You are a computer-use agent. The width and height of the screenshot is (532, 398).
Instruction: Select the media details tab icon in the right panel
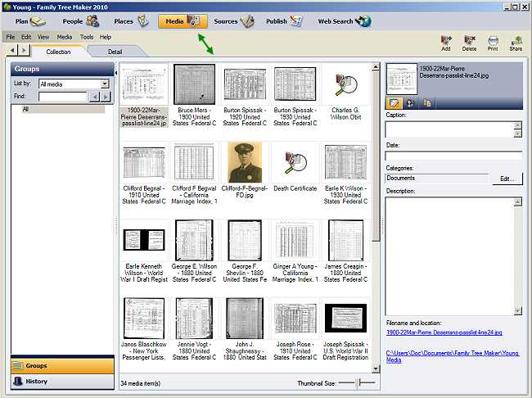(x=394, y=102)
